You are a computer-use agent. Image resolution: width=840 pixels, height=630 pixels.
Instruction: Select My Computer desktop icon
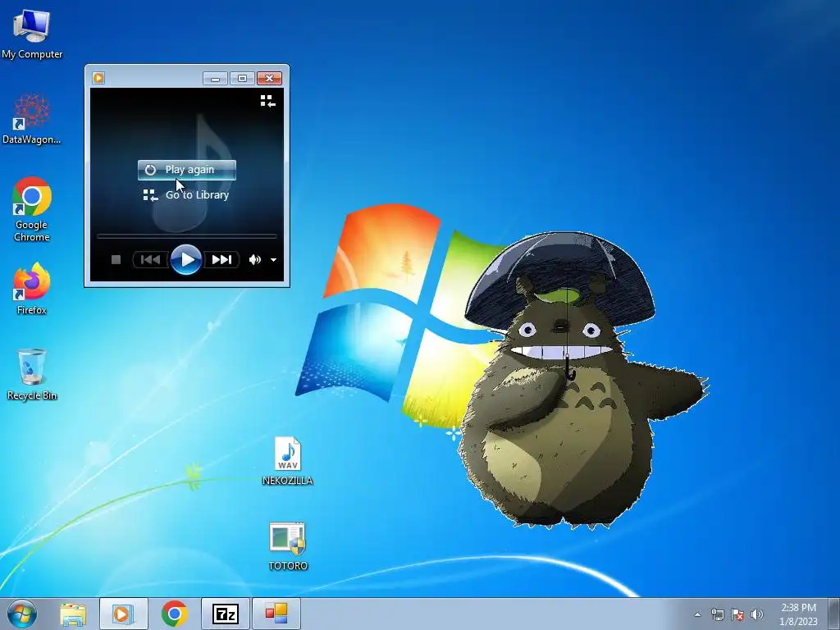[32, 33]
